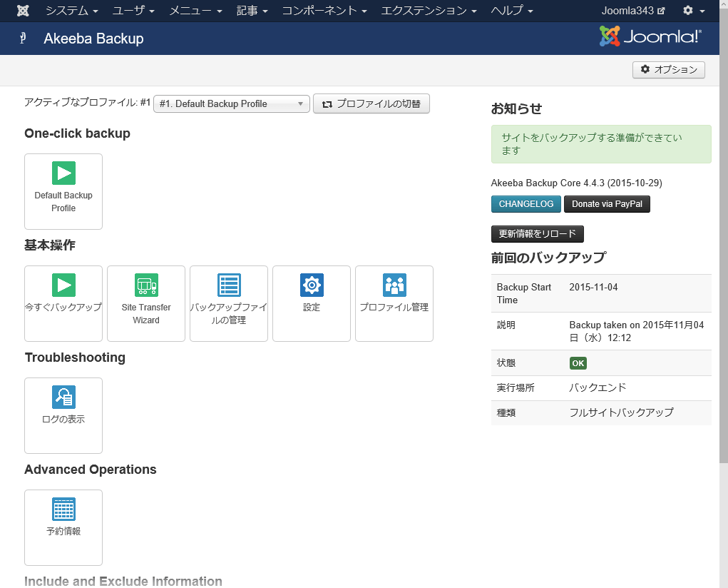Open プロファイル管理
Viewport: 728px width, 588px height.
pyautogui.click(x=394, y=303)
